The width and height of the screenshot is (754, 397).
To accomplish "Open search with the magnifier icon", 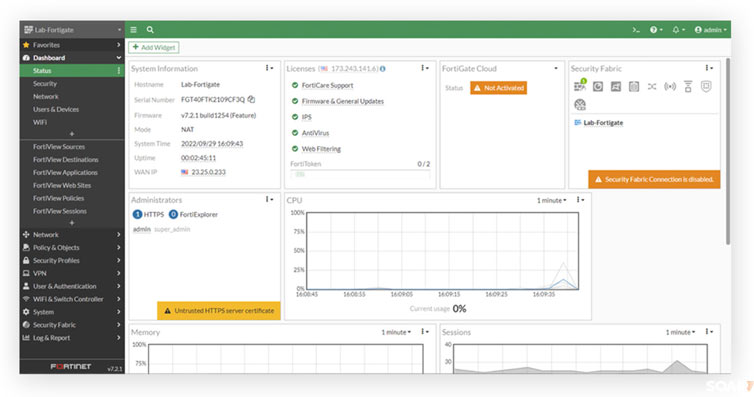I will click(x=150, y=30).
